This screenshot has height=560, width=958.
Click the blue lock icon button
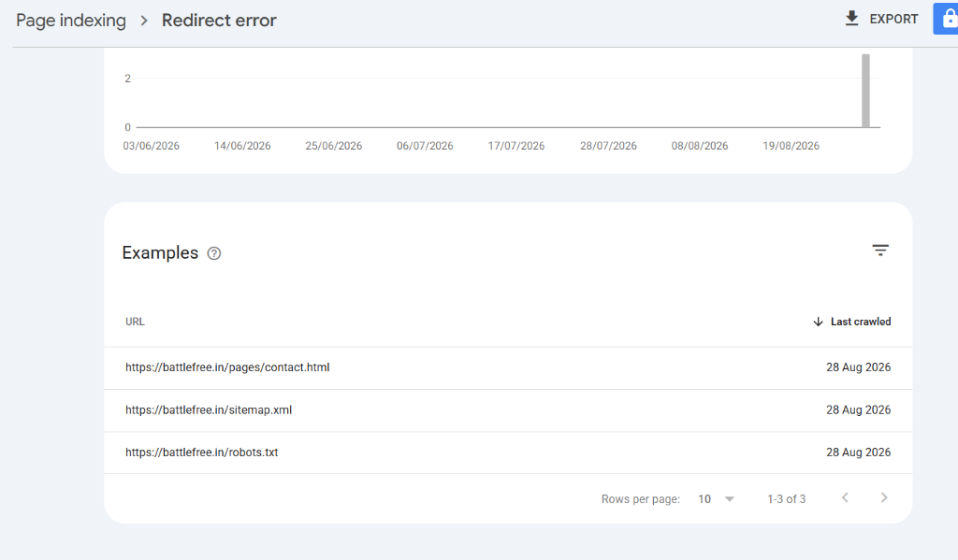click(x=946, y=19)
